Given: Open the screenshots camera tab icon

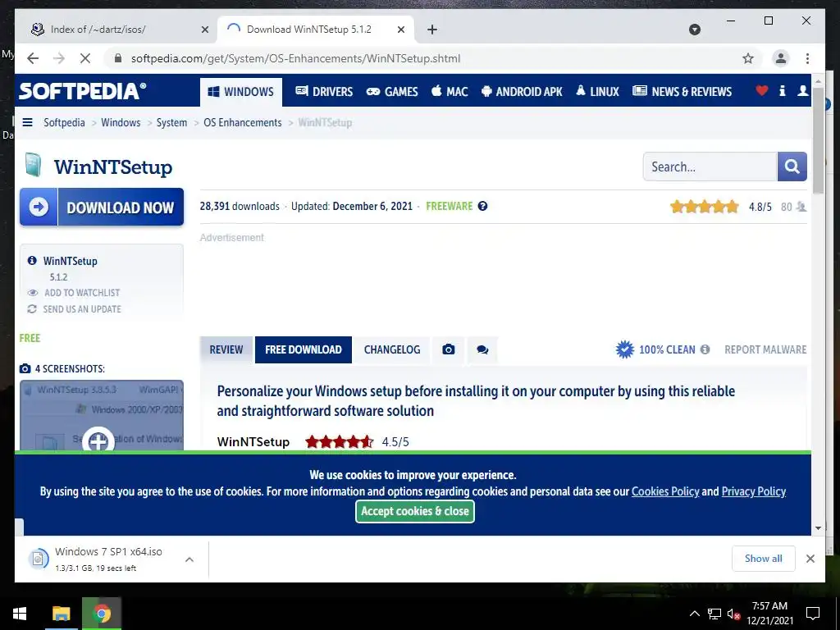Looking at the screenshot, I should [449, 349].
